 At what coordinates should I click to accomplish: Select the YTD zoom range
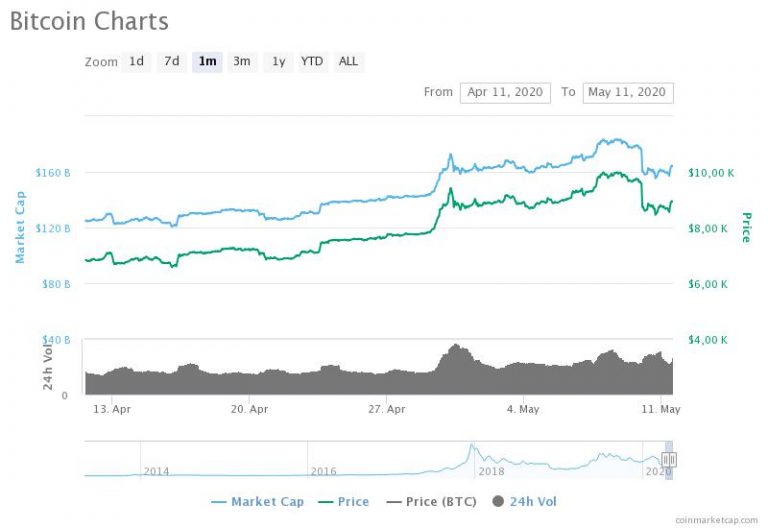coord(312,62)
